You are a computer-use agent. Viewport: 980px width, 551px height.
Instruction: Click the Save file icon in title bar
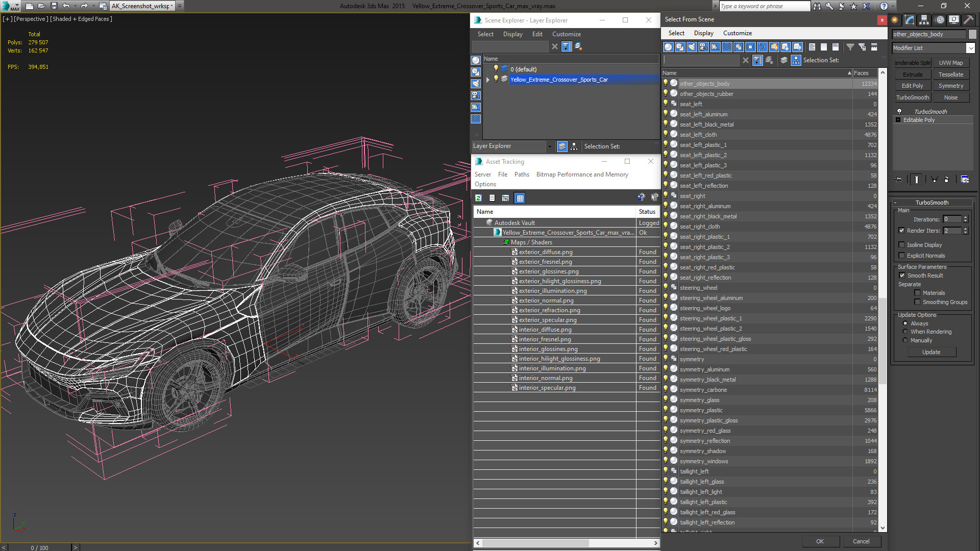[54, 6]
